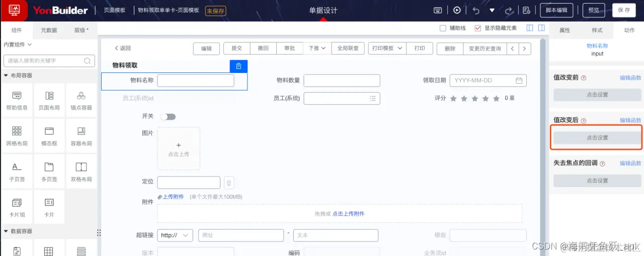Click the image 点击上传 upload box
644x256 pixels.
pos(179,148)
